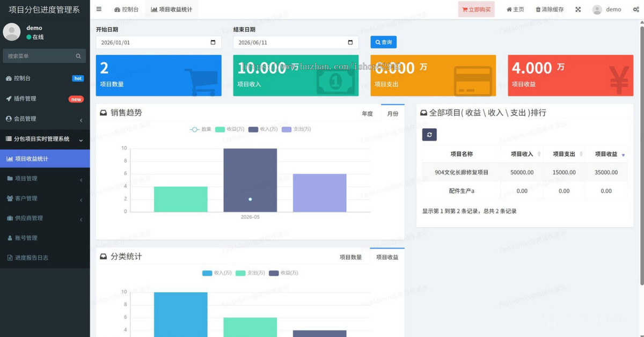Click the green 收益 bar in 销售趋势
The width and height of the screenshot is (644, 337).
(x=180, y=199)
